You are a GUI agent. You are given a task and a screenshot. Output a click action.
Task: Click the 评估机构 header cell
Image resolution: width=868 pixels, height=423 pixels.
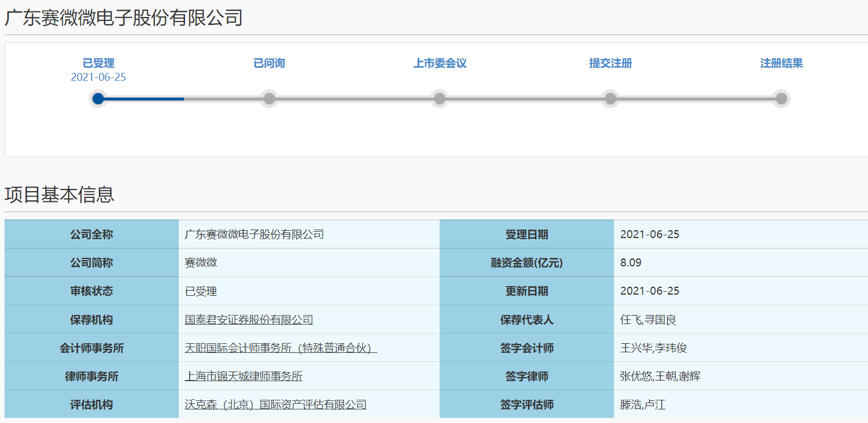tap(92, 404)
